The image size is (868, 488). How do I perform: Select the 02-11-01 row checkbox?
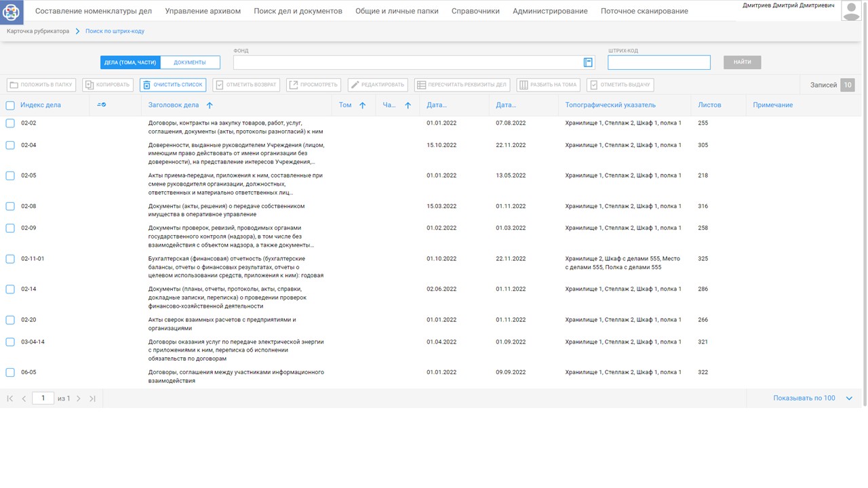pyautogui.click(x=10, y=259)
